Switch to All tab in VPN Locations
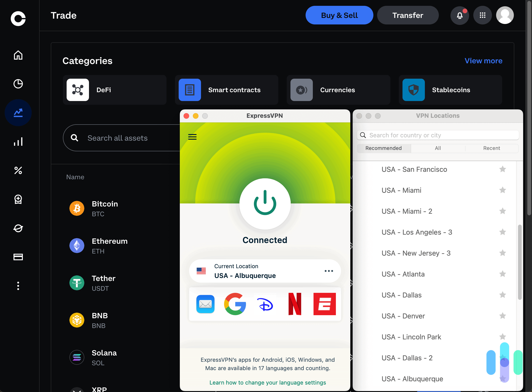The image size is (532, 392). 438,148
